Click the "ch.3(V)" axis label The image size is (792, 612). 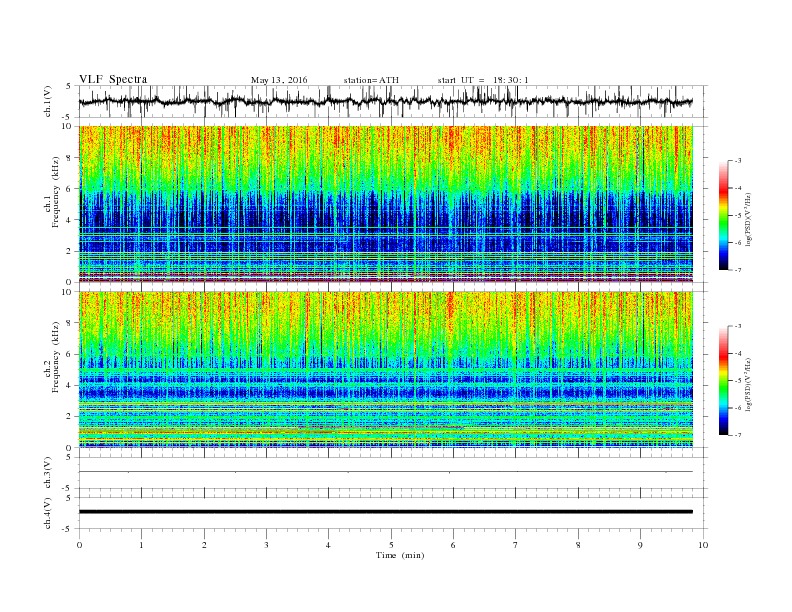click(48, 473)
